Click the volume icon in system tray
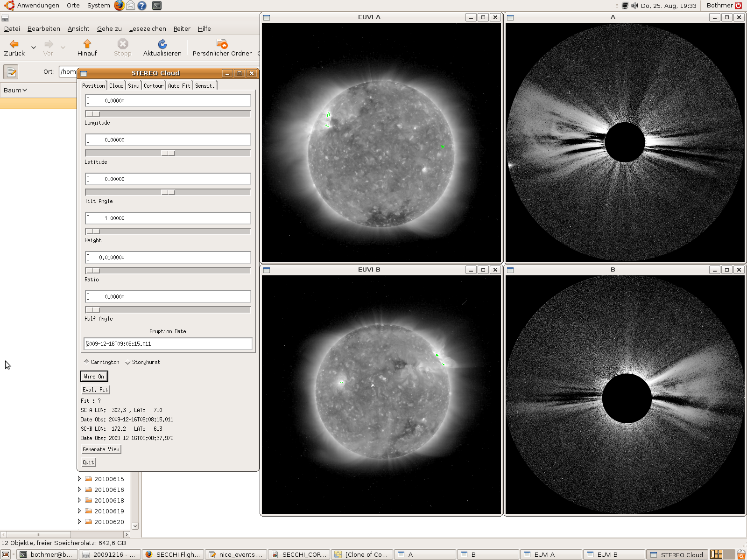This screenshot has width=747, height=560. [x=634, y=6]
